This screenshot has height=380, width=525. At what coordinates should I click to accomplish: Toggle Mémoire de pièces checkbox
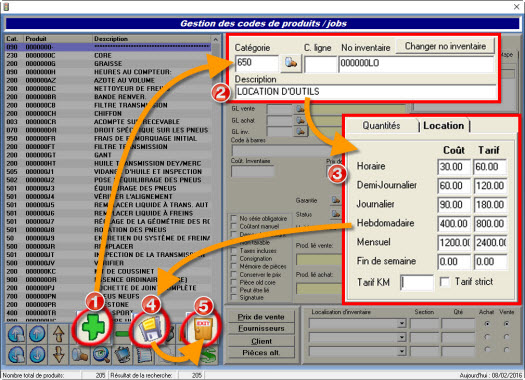point(234,267)
